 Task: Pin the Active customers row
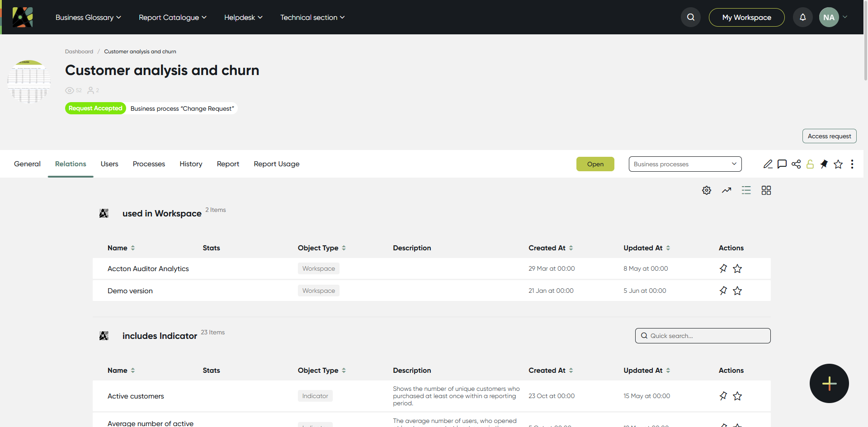click(x=723, y=396)
